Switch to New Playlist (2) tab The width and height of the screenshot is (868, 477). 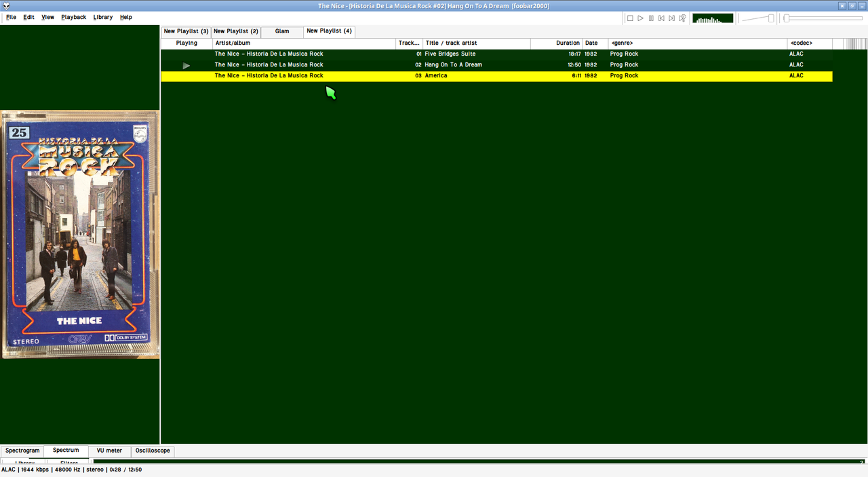[x=235, y=31]
